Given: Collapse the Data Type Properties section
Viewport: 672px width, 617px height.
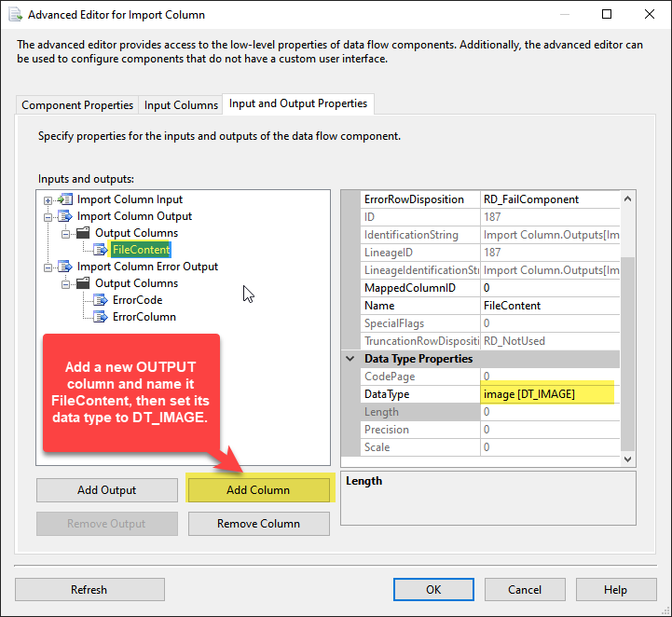Looking at the screenshot, I should 350,359.
